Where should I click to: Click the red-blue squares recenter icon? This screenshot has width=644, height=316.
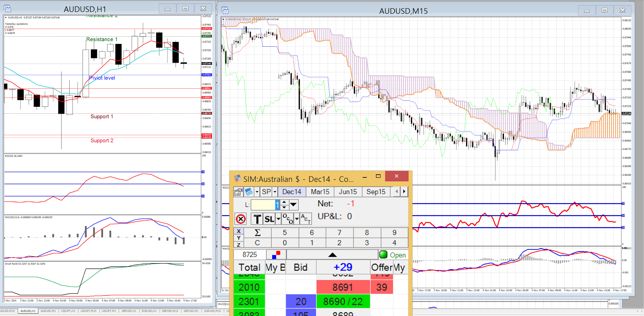276,255
